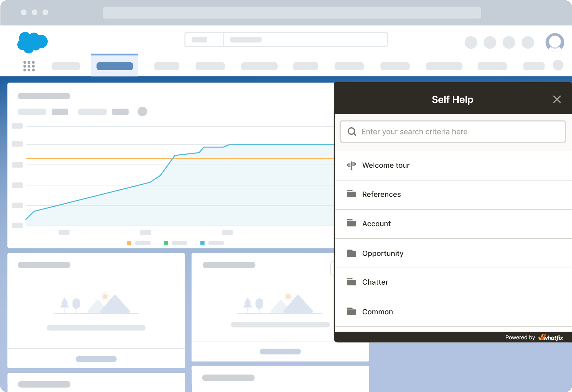Start the Welcome tour
Viewport: 572px width, 392px height.
386,165
